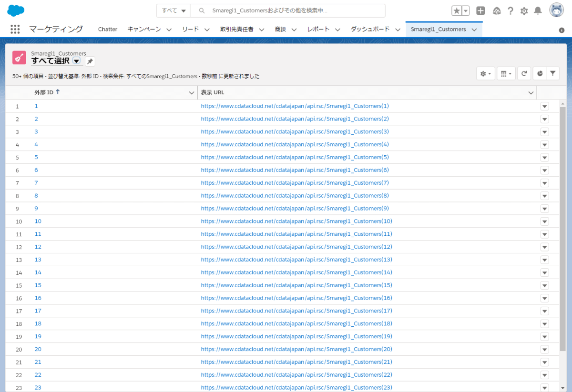Switch to the Chatter tab

[x=107, y=29]
